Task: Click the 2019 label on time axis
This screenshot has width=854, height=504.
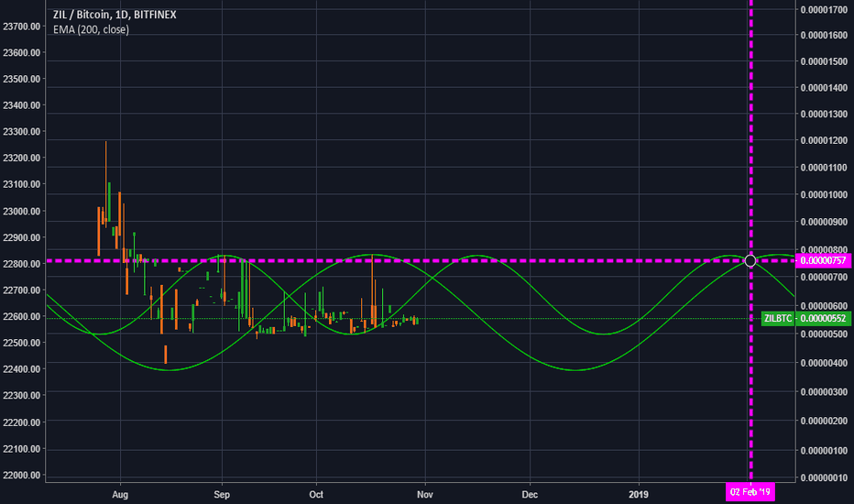Action: (x=639, y=494)
